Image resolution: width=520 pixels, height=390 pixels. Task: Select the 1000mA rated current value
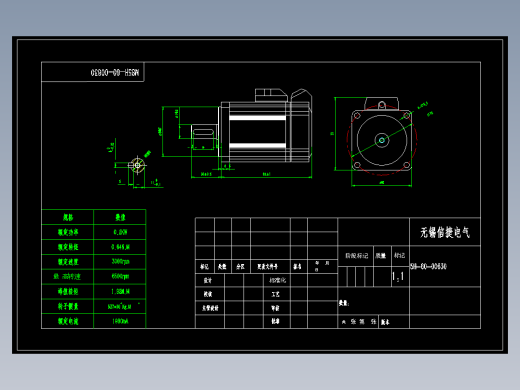(120, 321)
